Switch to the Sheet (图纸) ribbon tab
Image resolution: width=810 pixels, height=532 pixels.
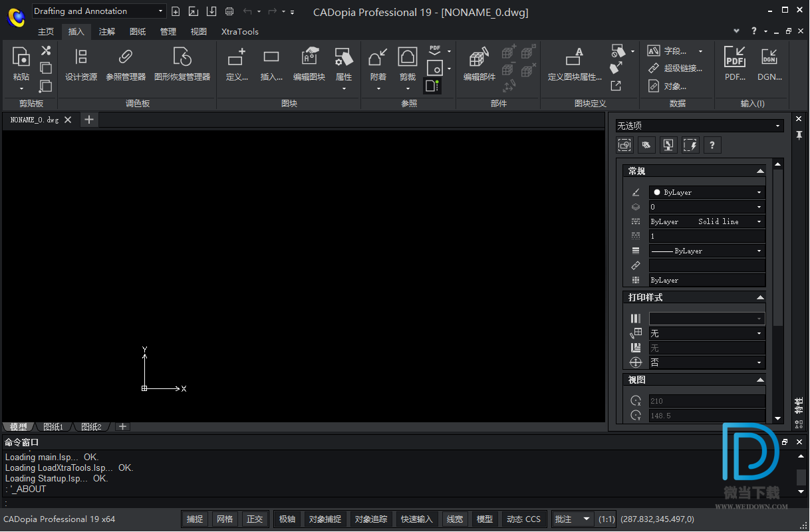pyautogui.click(x=138, y=31)
